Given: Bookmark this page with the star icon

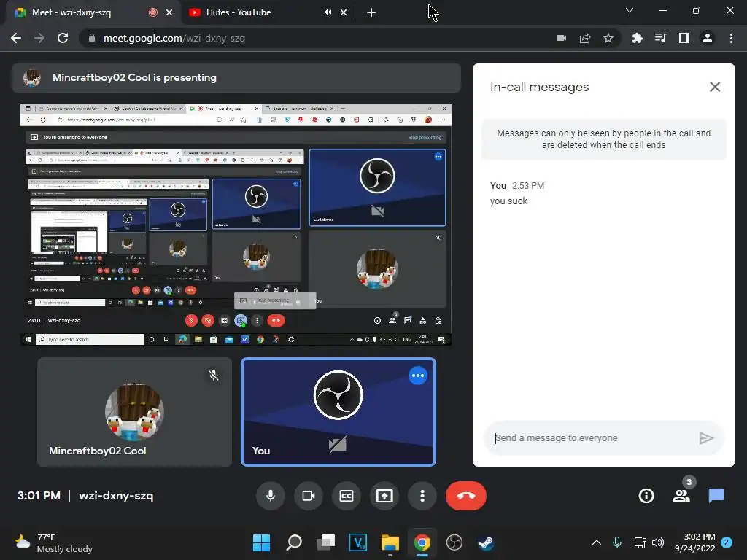Looking at the screenshot, I should tap(608, 38).
